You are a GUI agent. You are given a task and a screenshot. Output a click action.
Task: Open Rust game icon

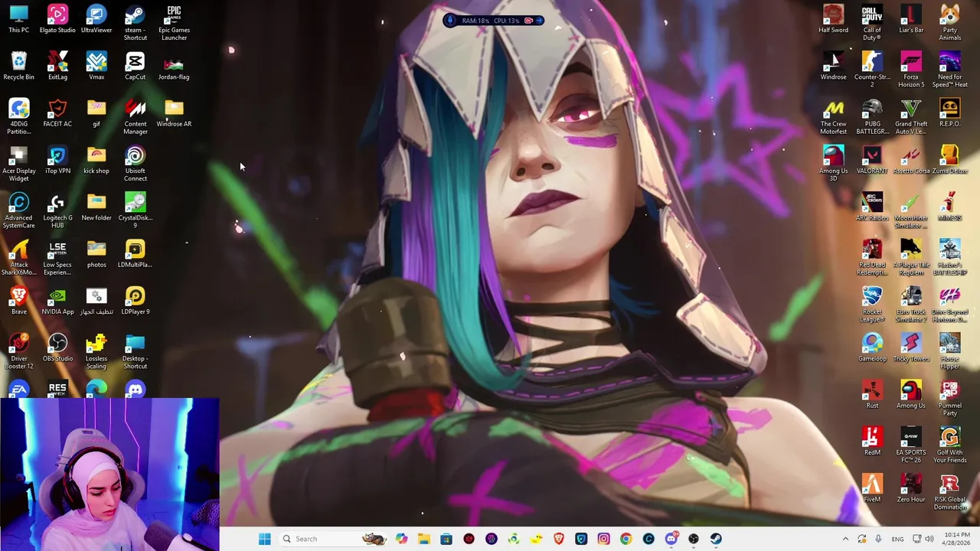point(872,394)
